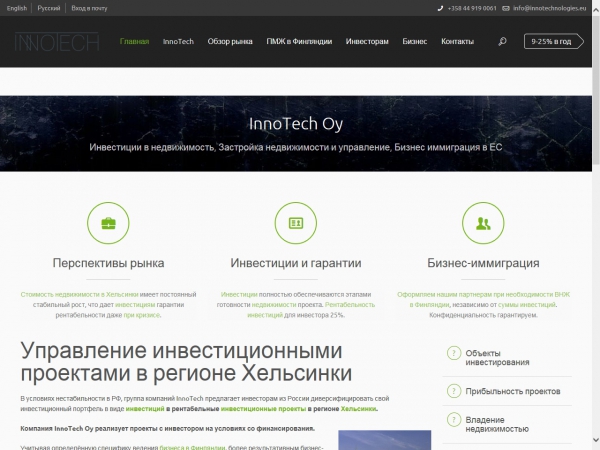Click info@innotechnologies.eu email address
This screenshot has height=450, width=600.
(x=549, y=8)
